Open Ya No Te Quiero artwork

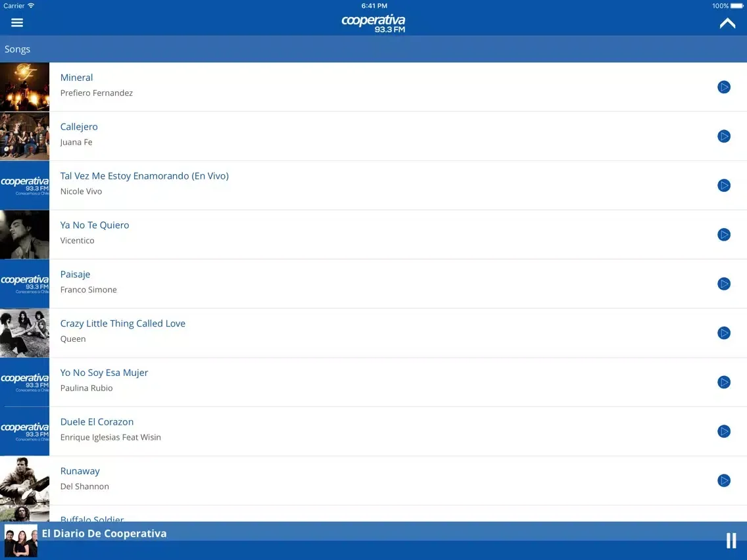[x=24, y=235]
